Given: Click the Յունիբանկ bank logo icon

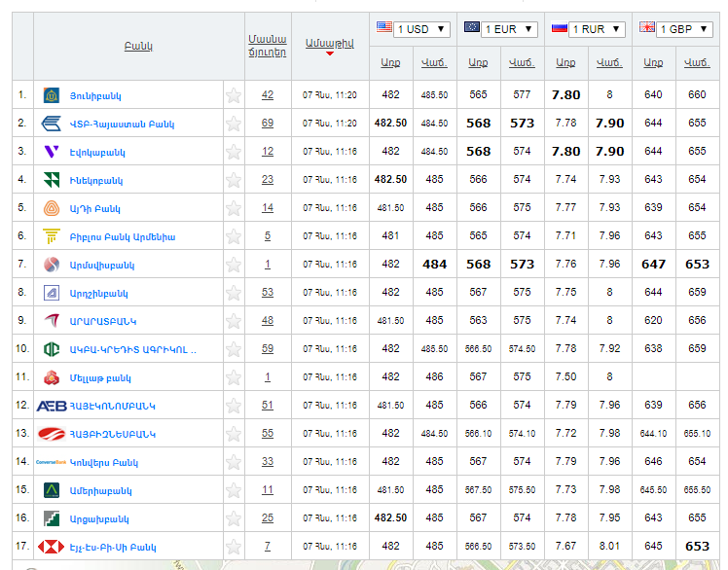Looking at the screenshot, I should click(51, 95).
